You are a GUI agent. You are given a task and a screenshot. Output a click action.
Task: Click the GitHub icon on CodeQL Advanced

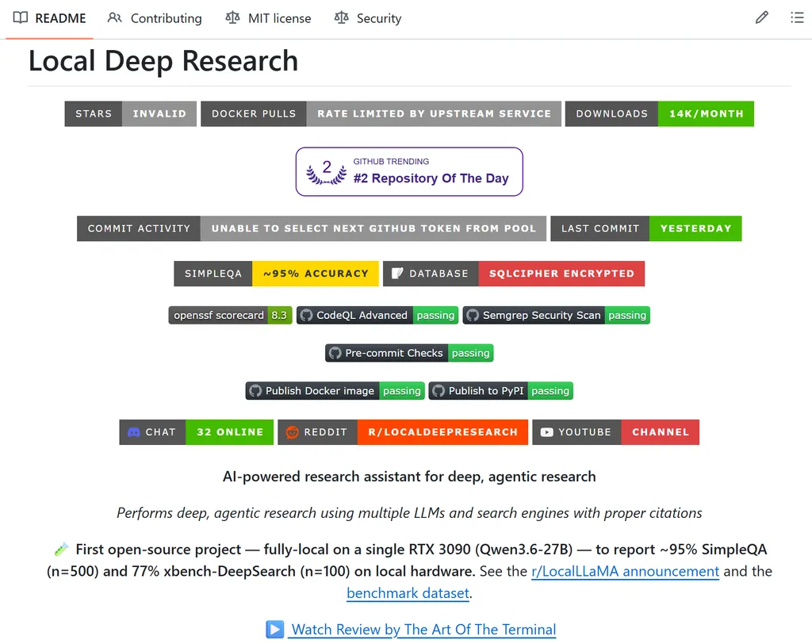point(307,315)
